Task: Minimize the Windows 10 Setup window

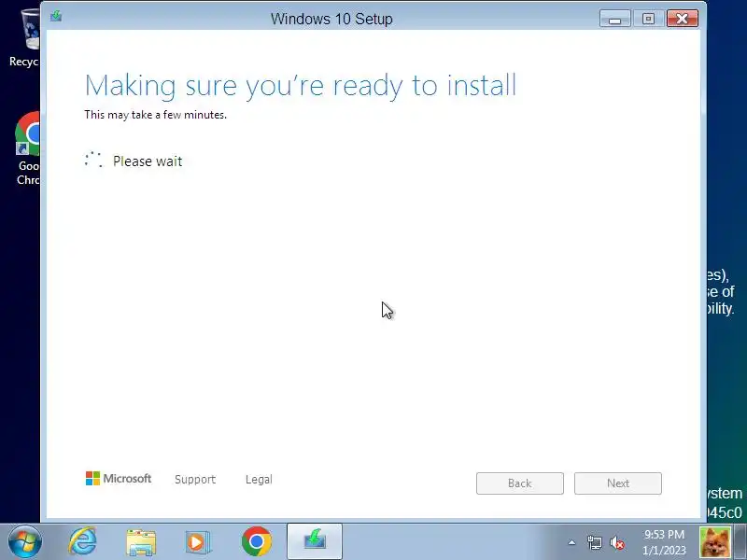Action: 615,19
